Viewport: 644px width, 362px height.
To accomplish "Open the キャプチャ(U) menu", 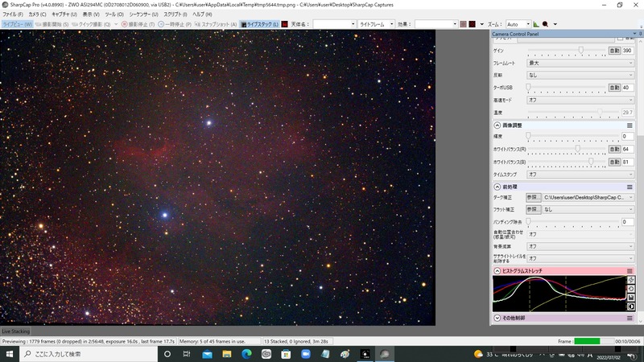I will [64, 14].
